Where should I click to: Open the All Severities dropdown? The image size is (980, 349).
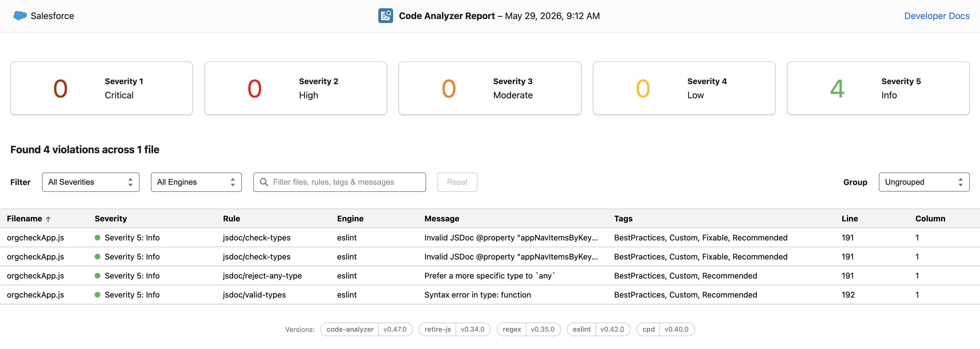tap(91, 182)
